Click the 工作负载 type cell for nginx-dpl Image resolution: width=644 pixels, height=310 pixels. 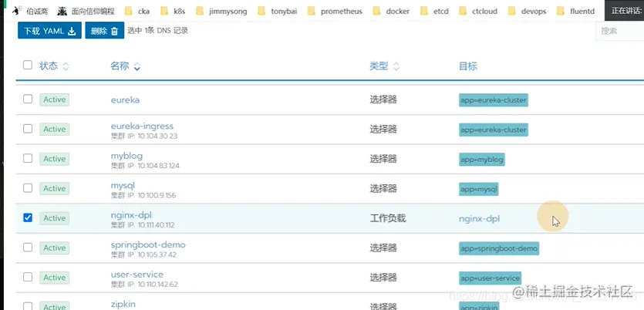[388, 218]
